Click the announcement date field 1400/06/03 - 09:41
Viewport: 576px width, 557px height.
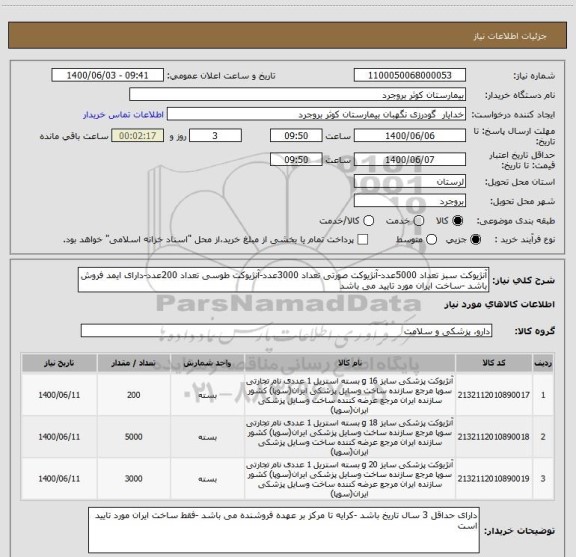(x=107, y=75)
